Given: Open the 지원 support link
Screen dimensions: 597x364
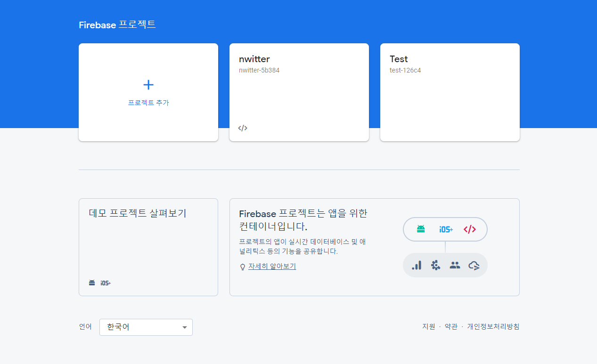Looking at the screenshot, I should coord(429,327).
